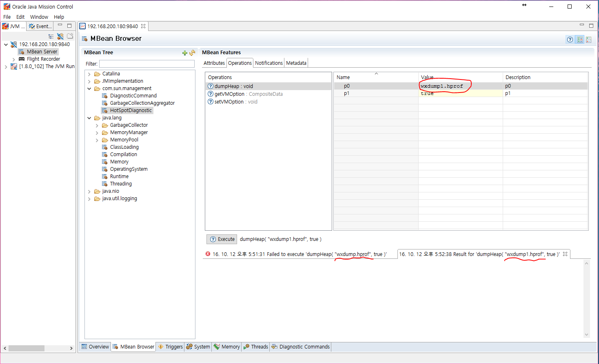Click the refresh arrows icon in MBean Tree
This screenshot has height=364, width=599.
192,53
